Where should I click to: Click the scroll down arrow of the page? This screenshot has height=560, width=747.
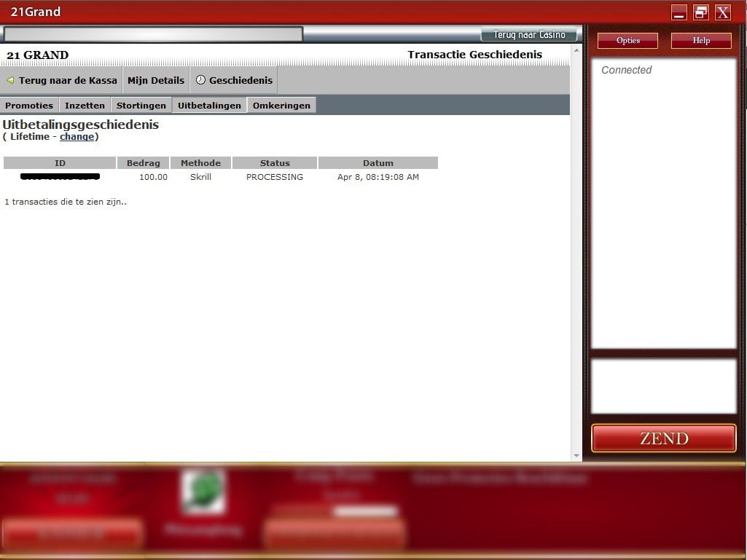point(576,456)
